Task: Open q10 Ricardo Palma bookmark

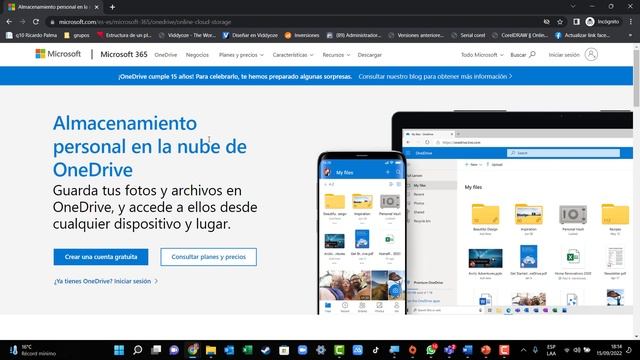Action: (31, 36)
